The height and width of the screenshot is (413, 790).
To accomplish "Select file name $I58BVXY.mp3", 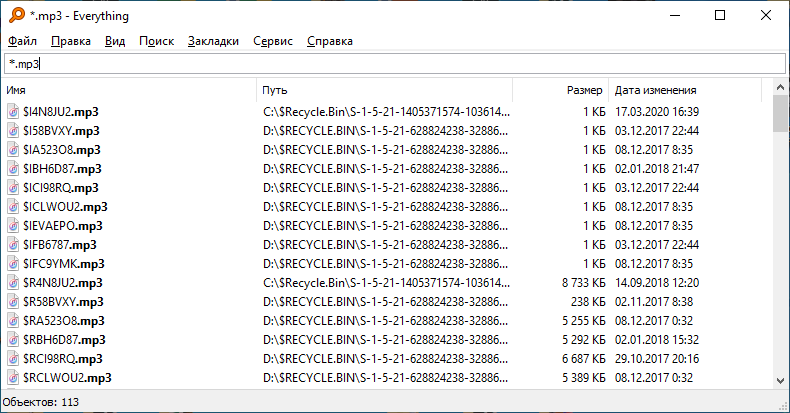I will pyautogui.click(x=61, y=131).
